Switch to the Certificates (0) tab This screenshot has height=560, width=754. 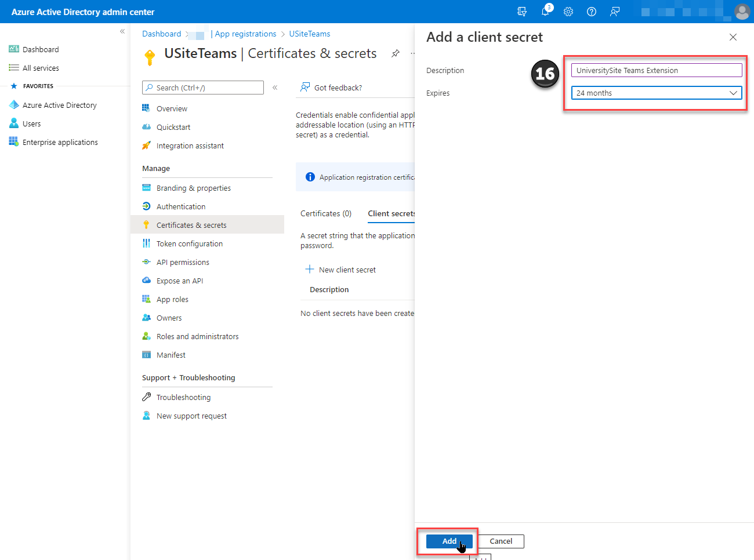tap(326, 213)
